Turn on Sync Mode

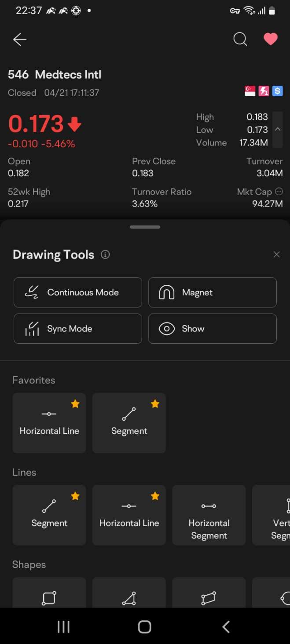[x=78, y=328]
